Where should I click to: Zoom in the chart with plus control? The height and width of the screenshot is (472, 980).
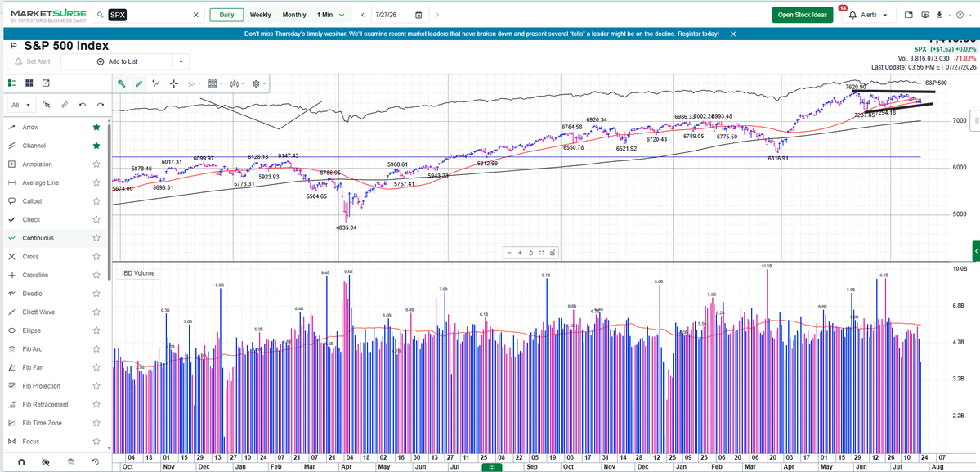(x=520, y=253)
